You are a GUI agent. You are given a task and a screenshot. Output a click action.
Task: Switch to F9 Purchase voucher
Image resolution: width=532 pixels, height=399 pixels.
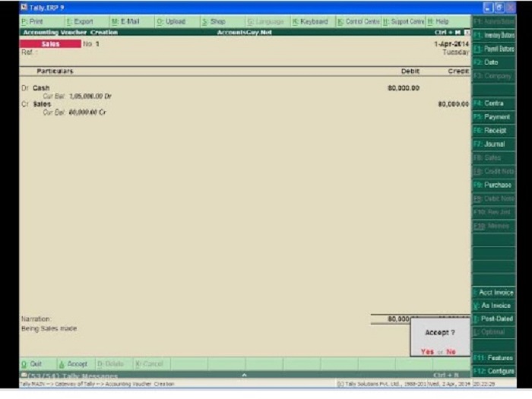pyautogui.click(x=494, y=185)
